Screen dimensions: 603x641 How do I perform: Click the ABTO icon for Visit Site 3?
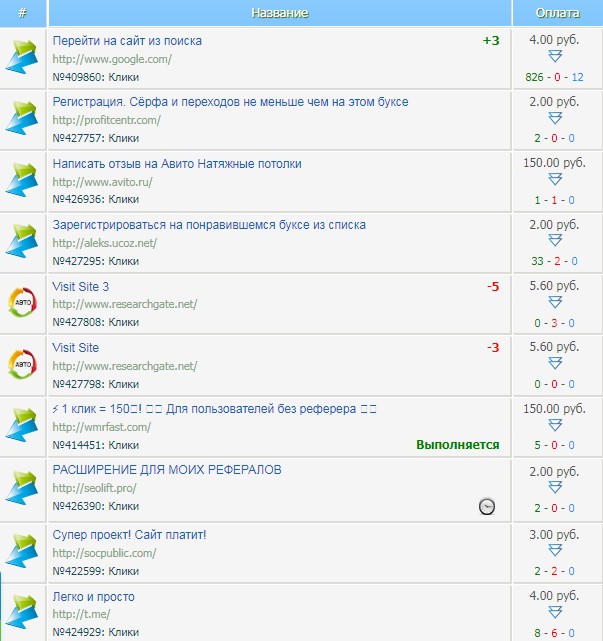pos(23,302)
